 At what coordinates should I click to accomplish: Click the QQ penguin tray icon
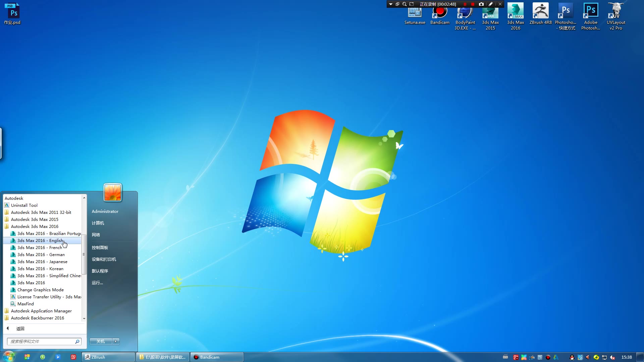[572, 357]
